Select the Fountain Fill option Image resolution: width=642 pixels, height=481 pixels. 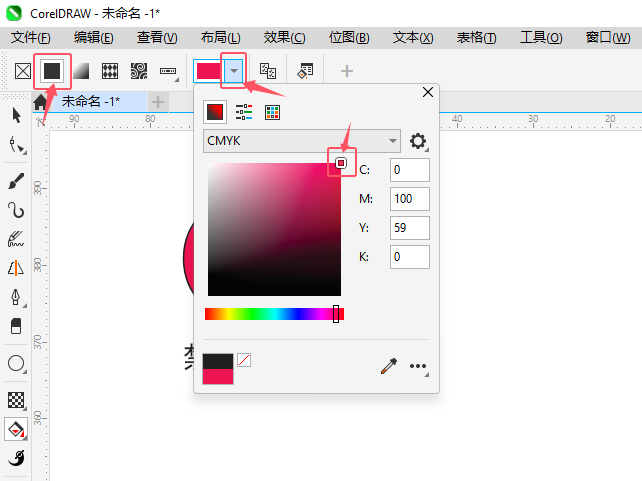pos(81,71)
